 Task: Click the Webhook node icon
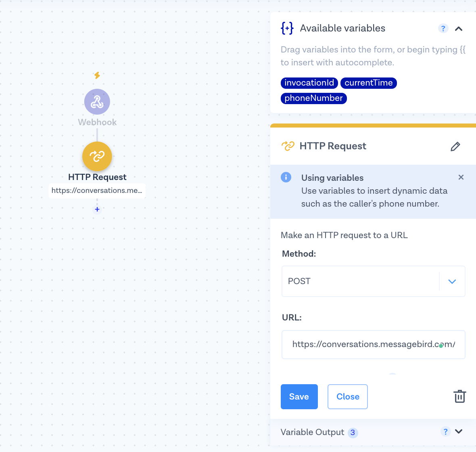tap(97, 102)
